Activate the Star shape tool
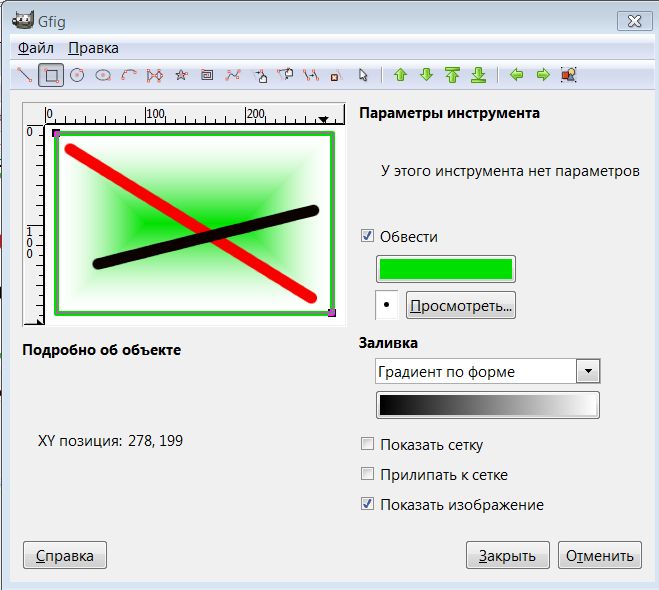This screenshot has height=590, width=659. [181, 75]
